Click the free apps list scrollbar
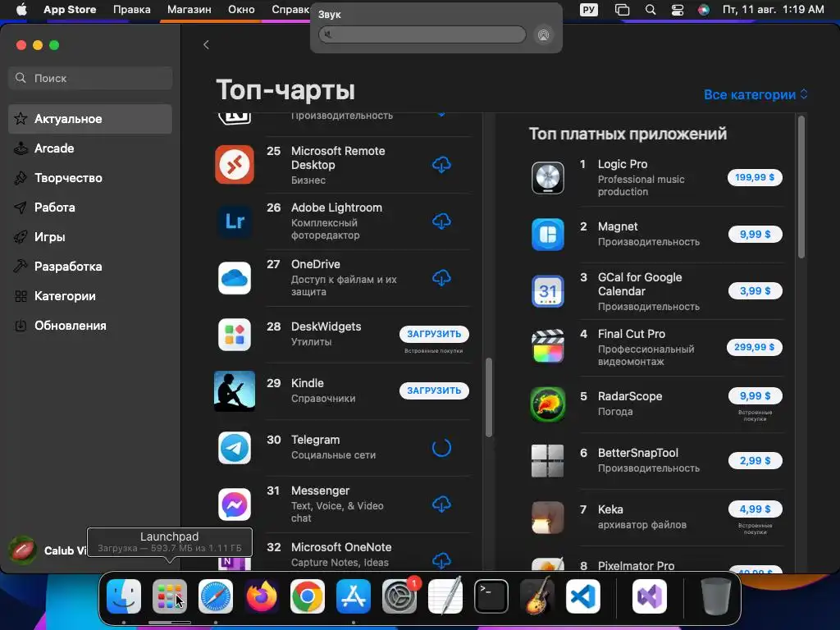This screenshot has height=630, width=840. [489, 398]
